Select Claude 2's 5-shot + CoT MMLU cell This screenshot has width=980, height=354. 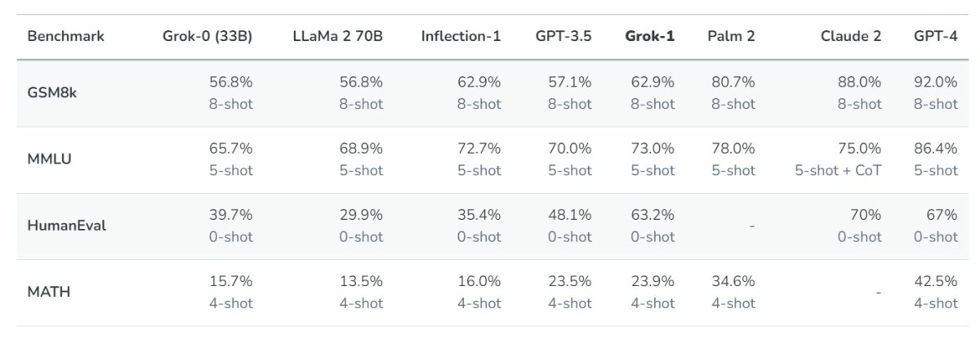(x=838, y=170)
